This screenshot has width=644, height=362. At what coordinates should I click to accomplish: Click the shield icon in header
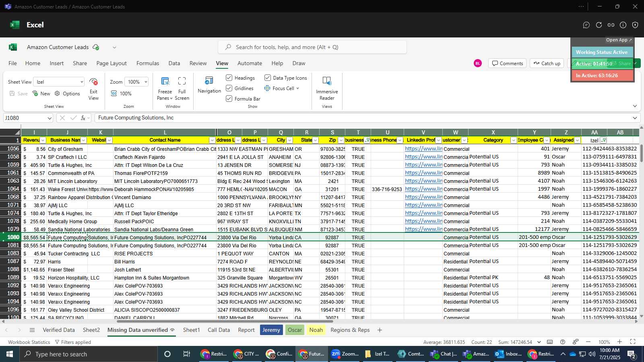(635, 25)
